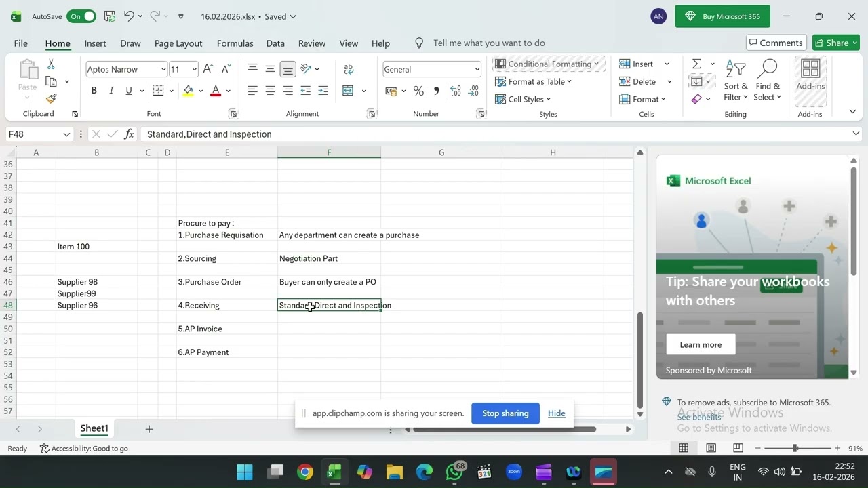Image resolution: width=868 pixels, height=488 pixels.
Task: Click the Orientation text angle icon
Action: click(x=306, y=68)
